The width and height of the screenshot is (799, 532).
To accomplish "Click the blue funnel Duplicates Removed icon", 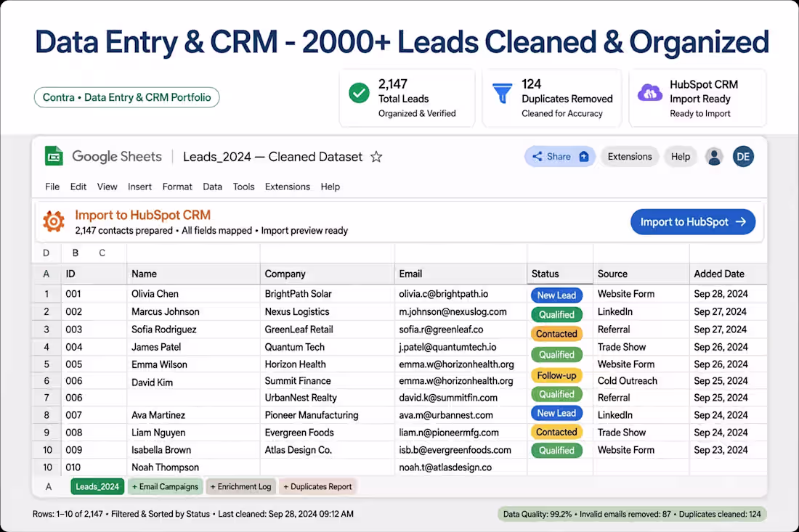I will click(x=503, y=93).
